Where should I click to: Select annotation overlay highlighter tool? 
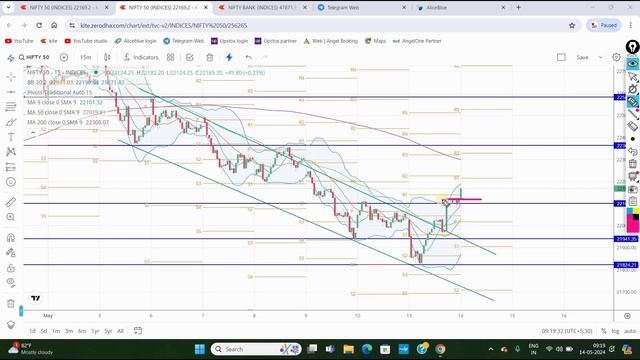point(633,102)
